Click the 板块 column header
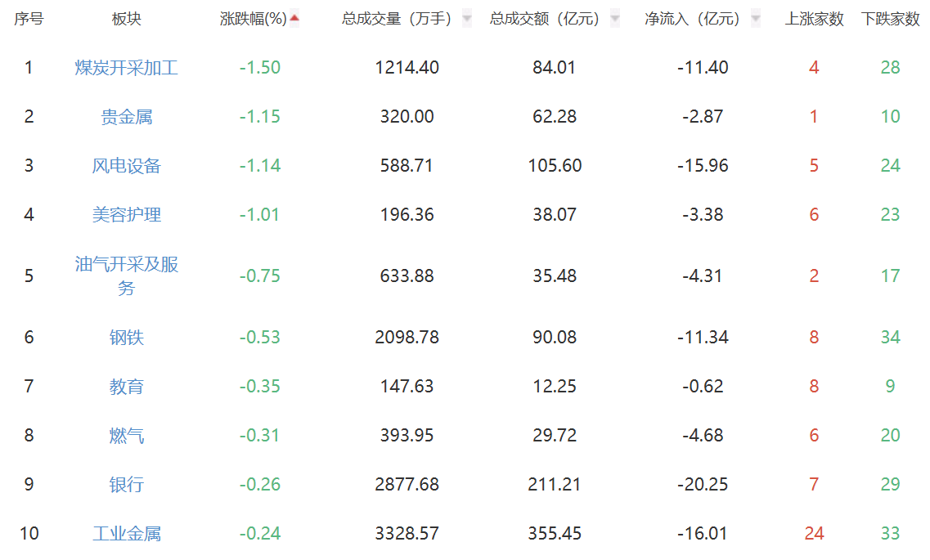The image size is (930, 560). click(126, 19)
